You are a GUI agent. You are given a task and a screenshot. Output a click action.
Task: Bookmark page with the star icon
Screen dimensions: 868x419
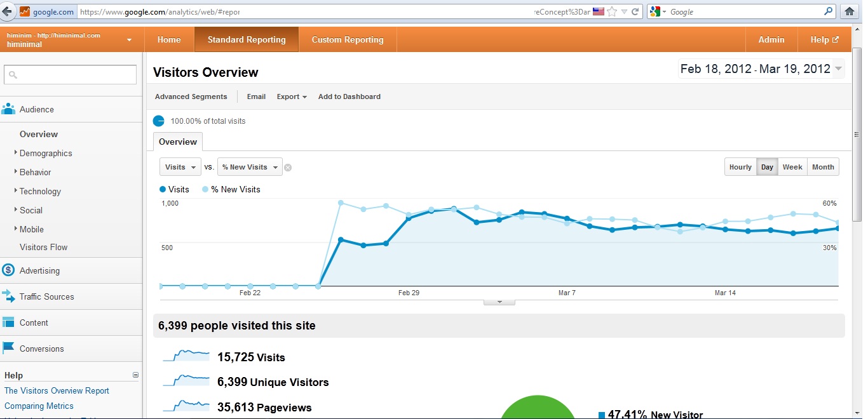pos(612,11)
